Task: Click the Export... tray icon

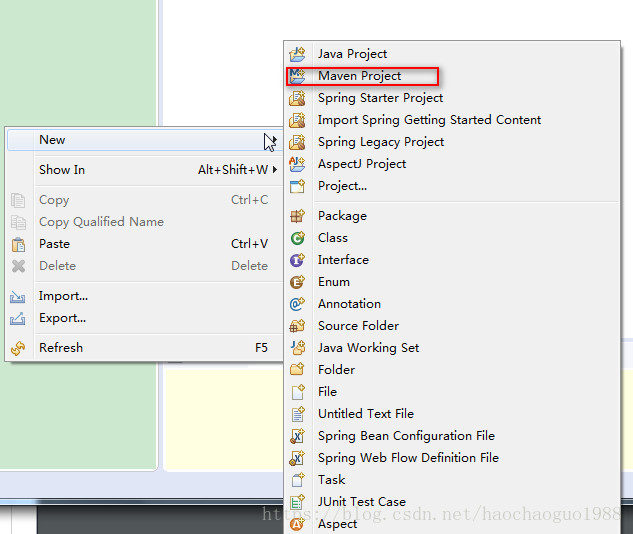Action: click(x=18, y=319)
